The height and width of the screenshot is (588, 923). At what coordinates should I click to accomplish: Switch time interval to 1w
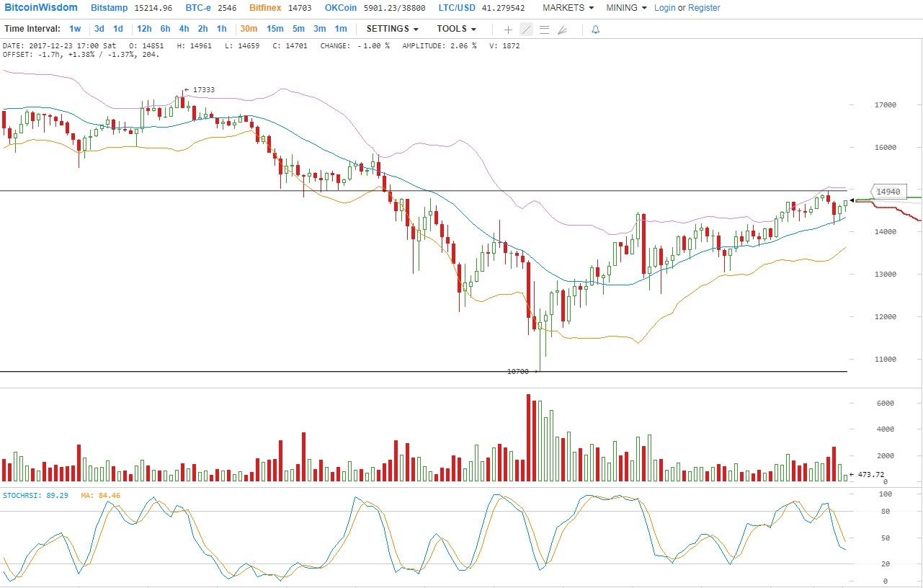point(75,29)
